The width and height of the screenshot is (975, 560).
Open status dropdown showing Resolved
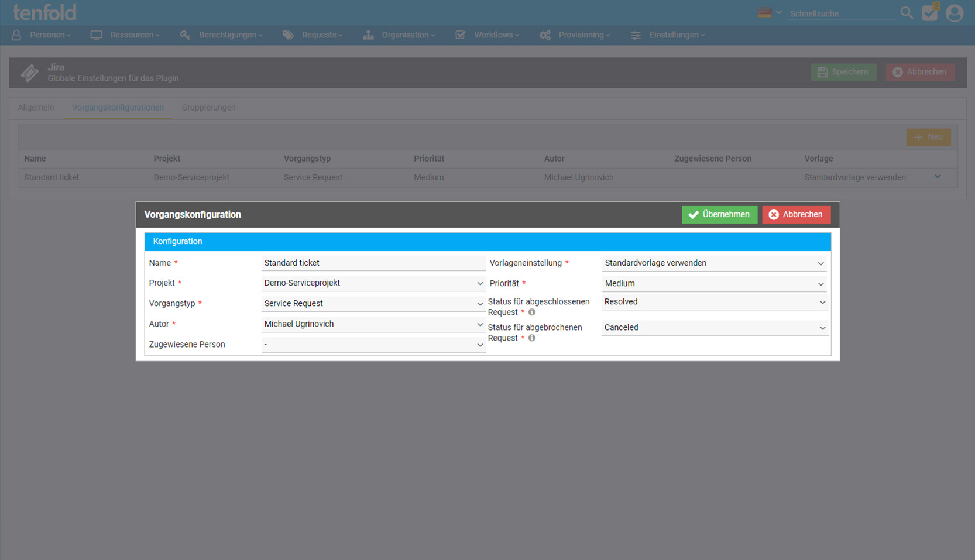(x=714, y=302)
